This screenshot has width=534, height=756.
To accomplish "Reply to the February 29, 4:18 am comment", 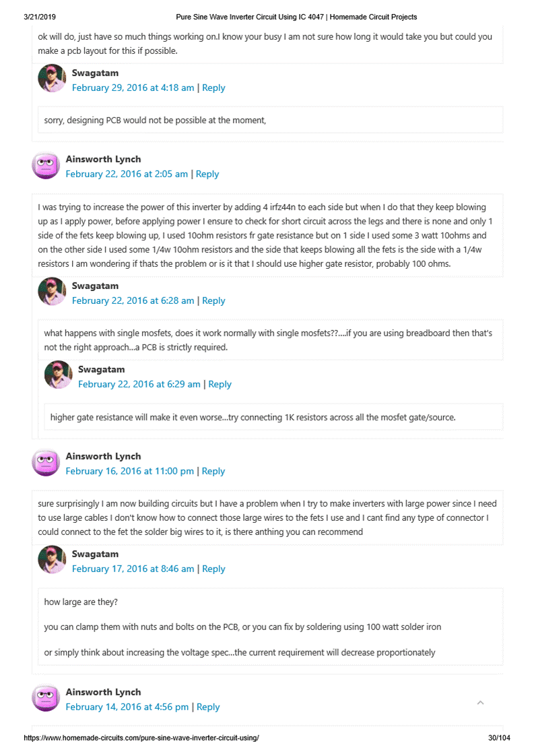I will 213,88.
